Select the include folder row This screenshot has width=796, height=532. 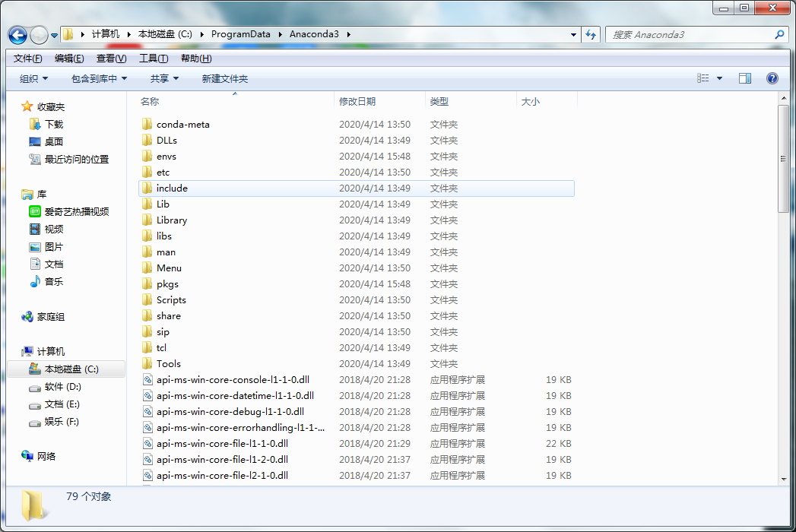pos(357,188)
